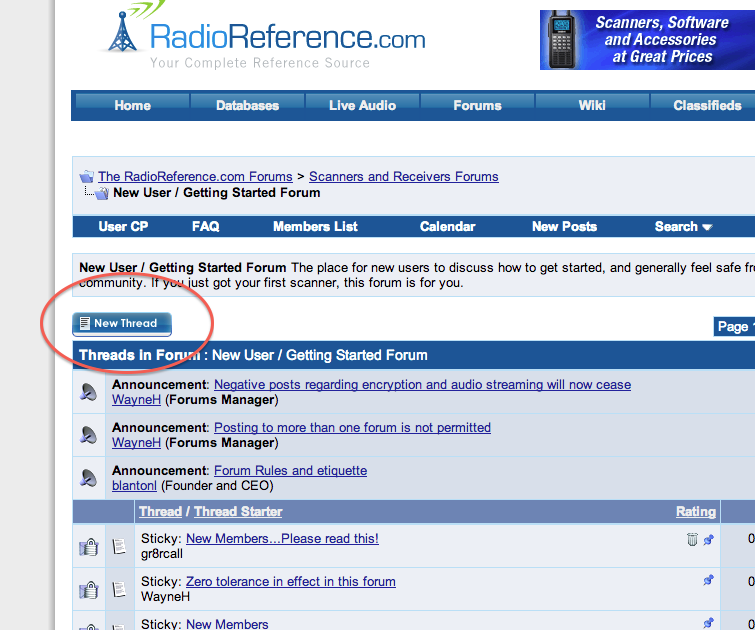Click pushpin sticky icon on Zero tolerance thread
The width and height of the screenshot is (755, 630).
tap(708, 580)
